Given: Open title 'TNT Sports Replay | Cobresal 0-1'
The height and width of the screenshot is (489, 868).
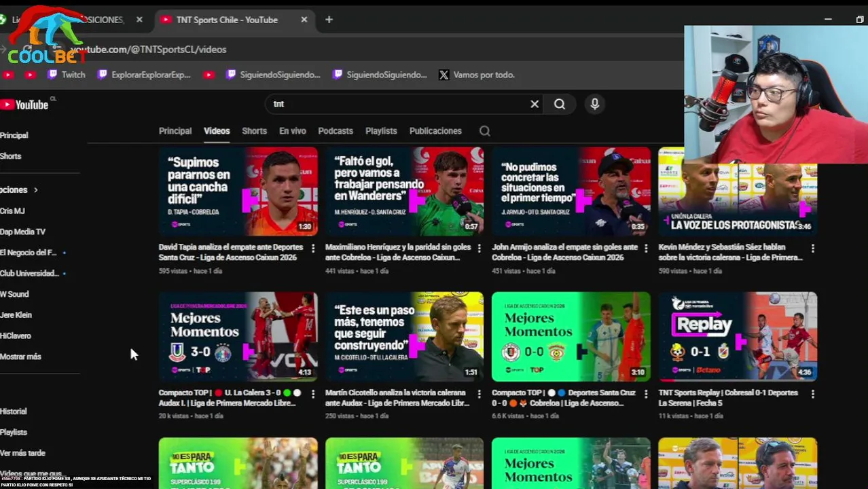Looking at the screenshot, I should pos(728,398).
